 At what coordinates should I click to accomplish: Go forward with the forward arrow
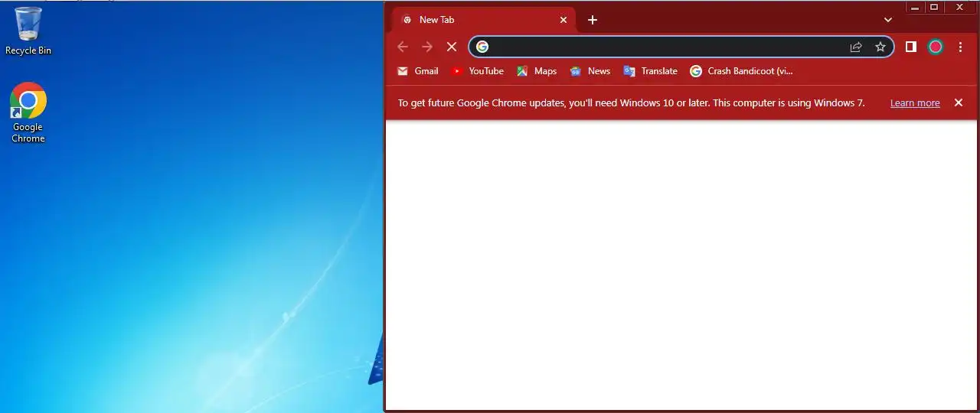pos(427,47)
